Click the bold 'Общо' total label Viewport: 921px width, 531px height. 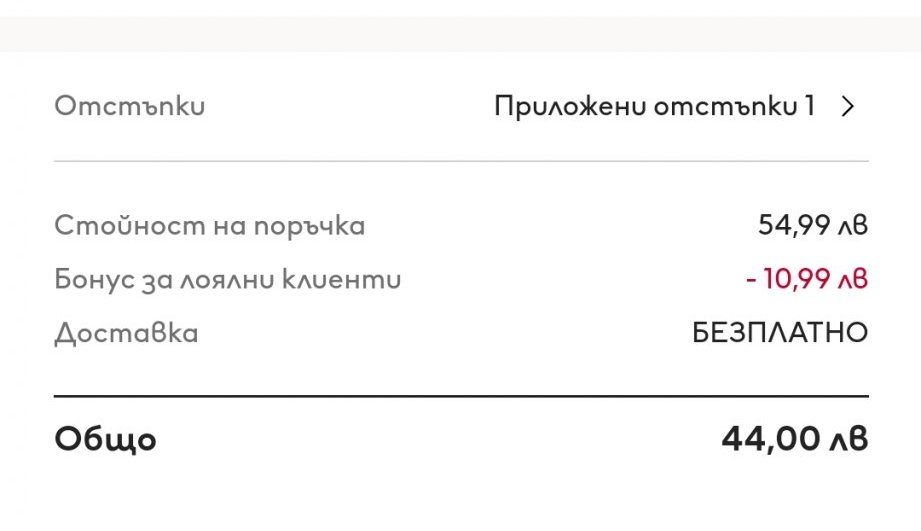106,439
